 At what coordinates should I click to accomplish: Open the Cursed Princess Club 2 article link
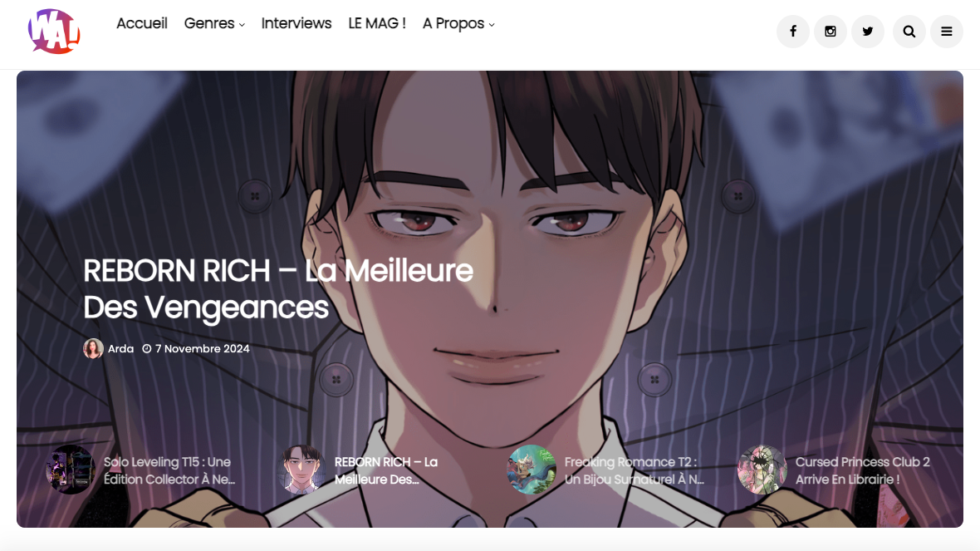(x=863, y=470)
